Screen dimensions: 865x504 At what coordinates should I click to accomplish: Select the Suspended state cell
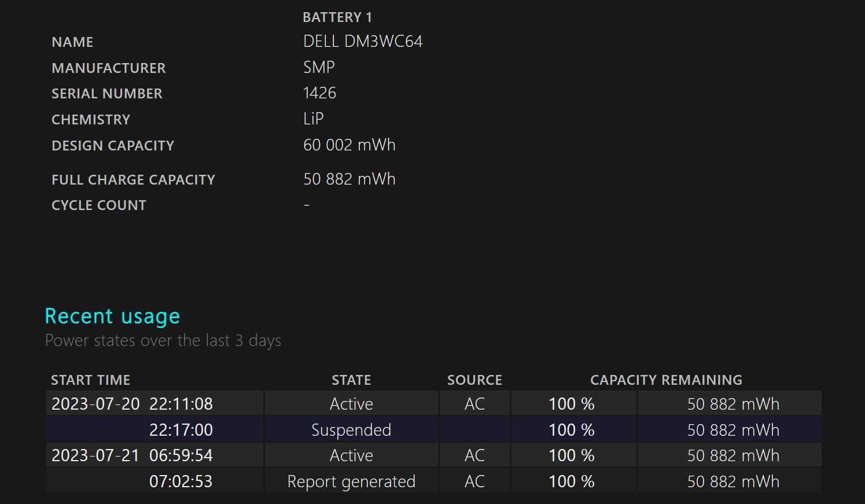pos(351,430)
